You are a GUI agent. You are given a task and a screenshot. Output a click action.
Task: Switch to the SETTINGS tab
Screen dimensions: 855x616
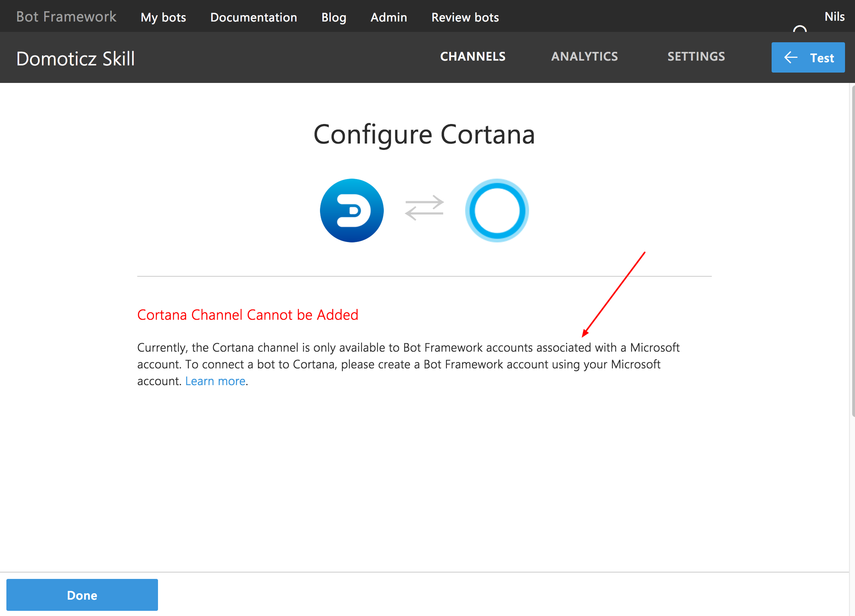point(696,56)
